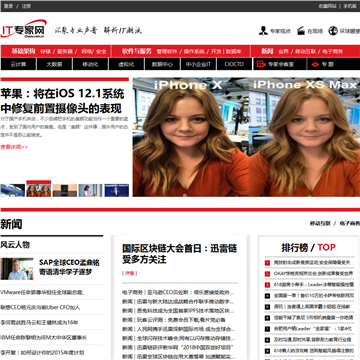Open the 软件与服务 main menu

(x=137, y=51)
